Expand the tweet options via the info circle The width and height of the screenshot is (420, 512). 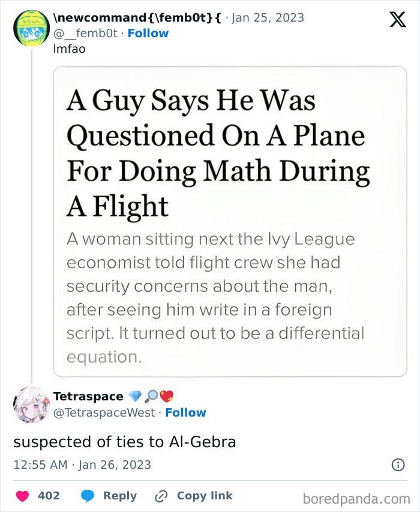click(399, 465)
